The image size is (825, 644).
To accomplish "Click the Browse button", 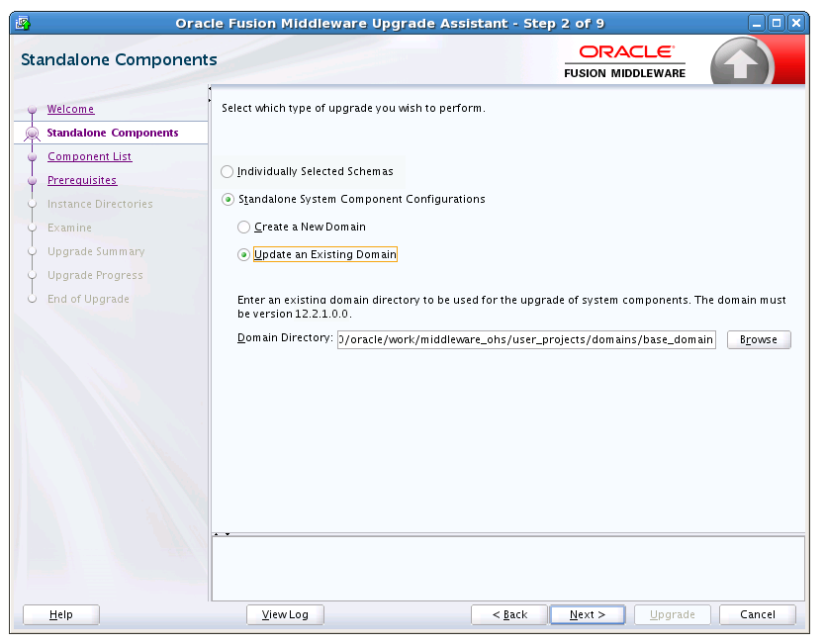I will [759, 339].
